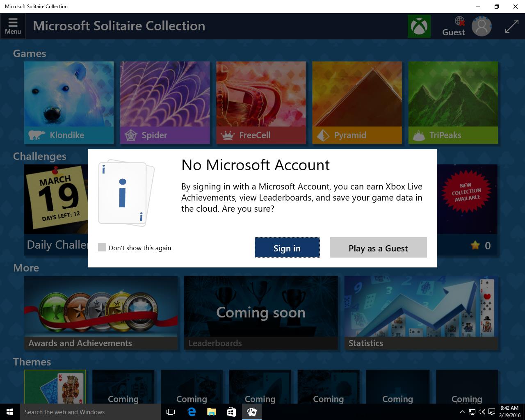Viewport: 525px width, 420px height.
Task: Click the TriPeaks mountain label icon
Action: pos(419,135)
